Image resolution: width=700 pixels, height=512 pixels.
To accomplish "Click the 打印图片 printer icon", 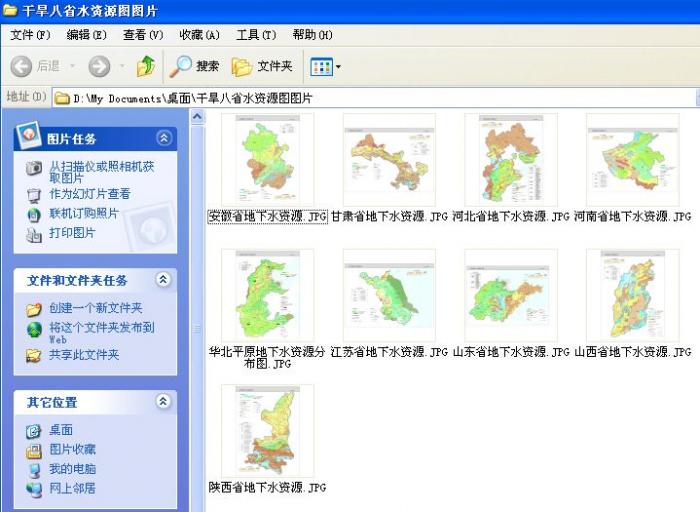I will [x=34, y=233].
